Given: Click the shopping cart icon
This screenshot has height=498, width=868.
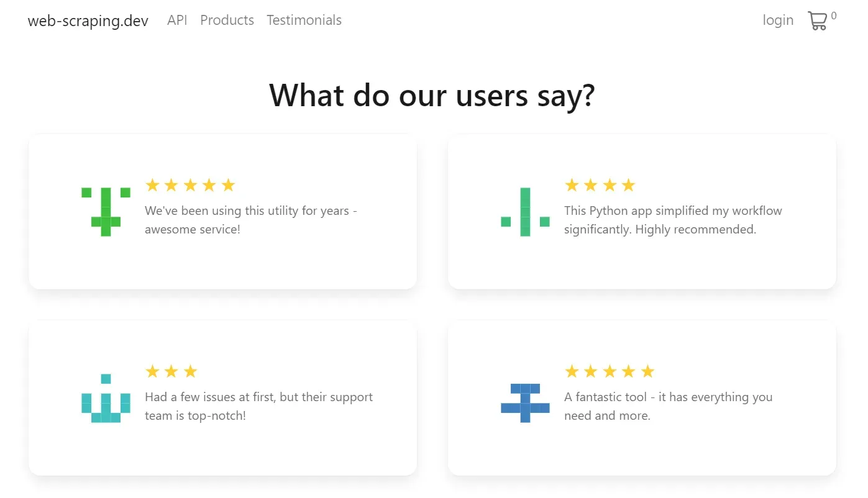Looking at the screenshot, I should (x=818, y=20).
